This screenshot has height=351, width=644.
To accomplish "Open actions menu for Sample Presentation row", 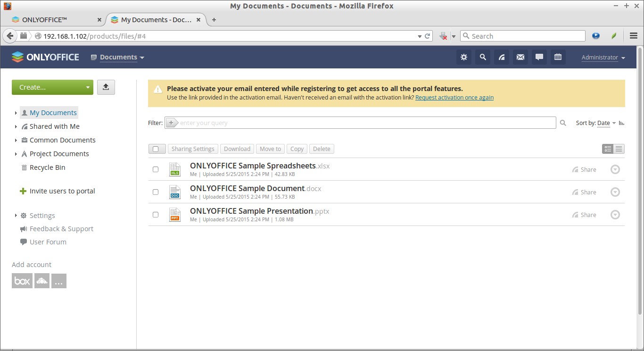I will pyautogui.click(x=615, y=215).
